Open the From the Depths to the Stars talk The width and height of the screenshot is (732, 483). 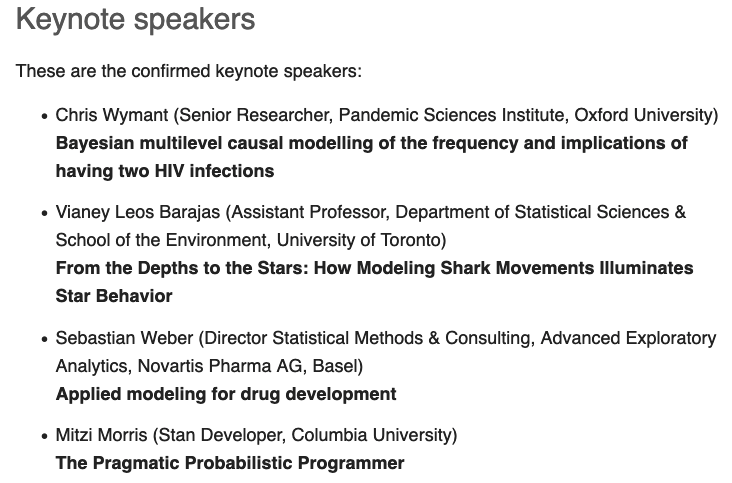(374, 268)
